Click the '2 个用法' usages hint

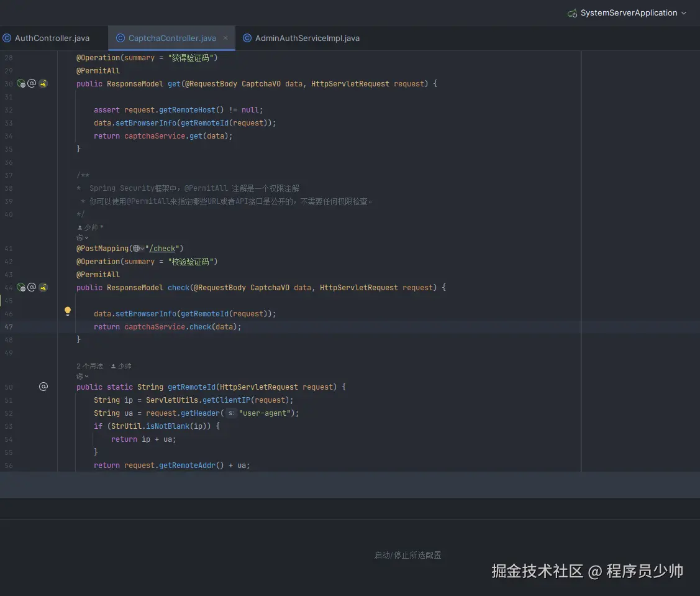[x=89, y=366]
